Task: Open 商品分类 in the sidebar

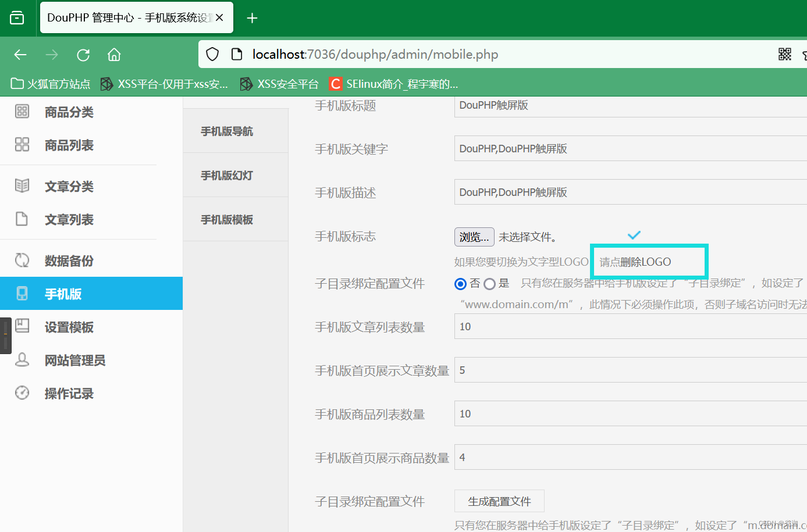Action: 70,112
